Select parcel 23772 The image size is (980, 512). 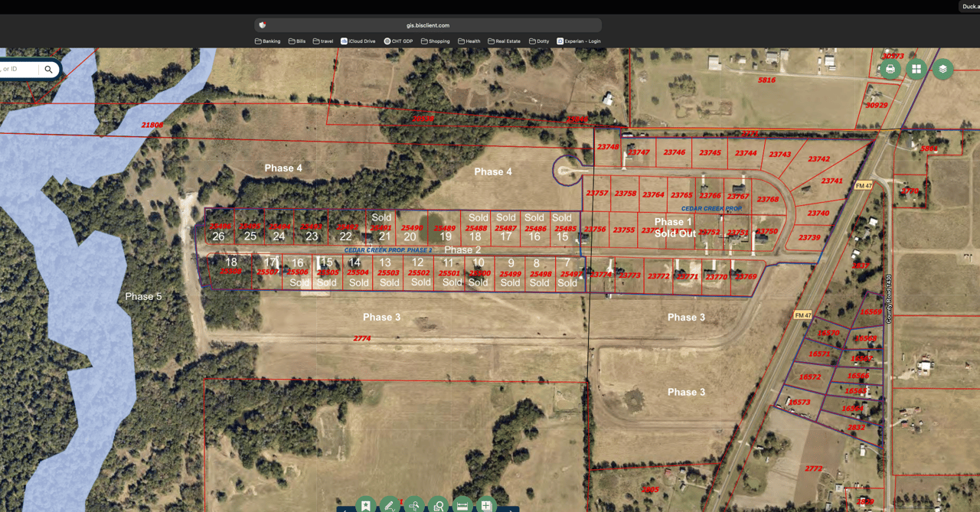[x=658, y=276]
